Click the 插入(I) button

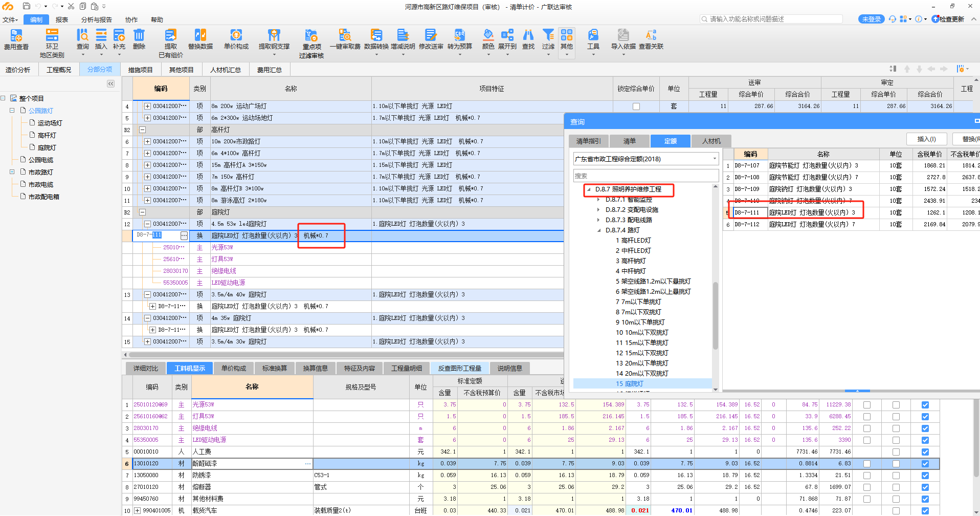(x=927, y=139)
